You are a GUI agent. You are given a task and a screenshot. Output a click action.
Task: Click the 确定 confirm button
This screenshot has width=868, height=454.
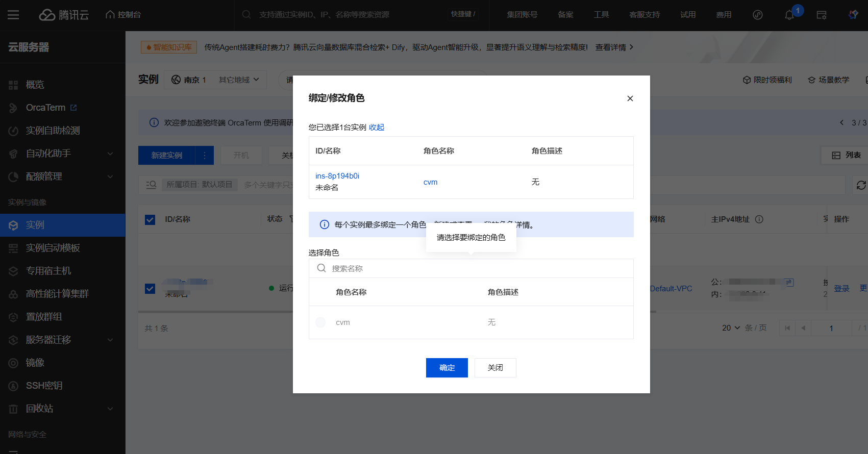447,368
